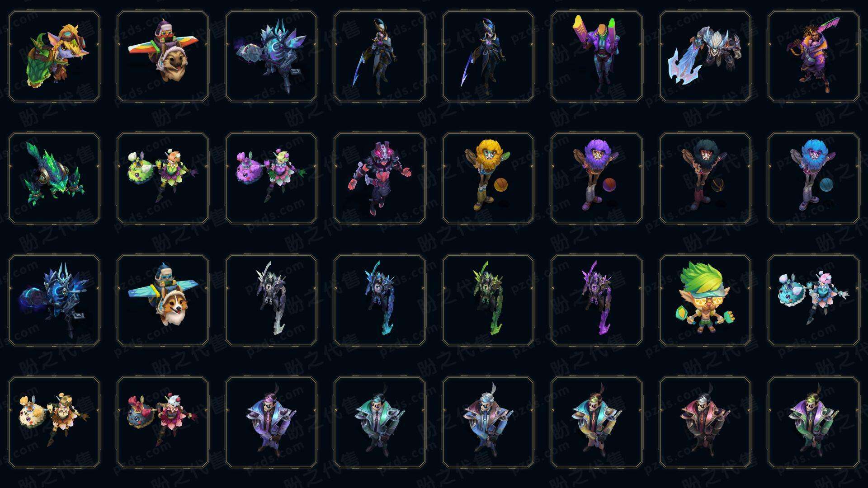
Task: Select the green scythe knight chroma
Action: click(x=488, y=300)
